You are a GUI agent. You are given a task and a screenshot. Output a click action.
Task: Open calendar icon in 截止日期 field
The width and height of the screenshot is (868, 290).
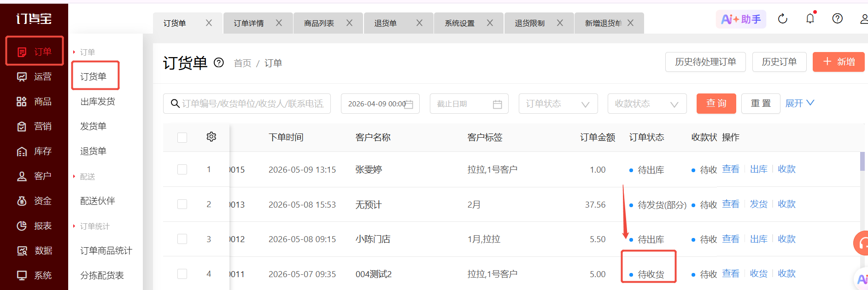(498, 104)
